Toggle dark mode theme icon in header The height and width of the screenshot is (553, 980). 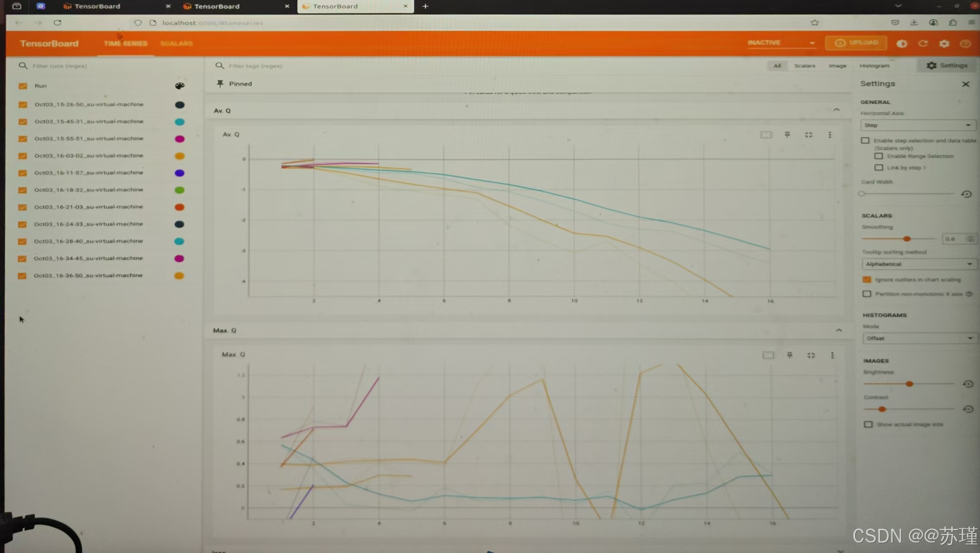pyautogui.click(x=901, y=44)
